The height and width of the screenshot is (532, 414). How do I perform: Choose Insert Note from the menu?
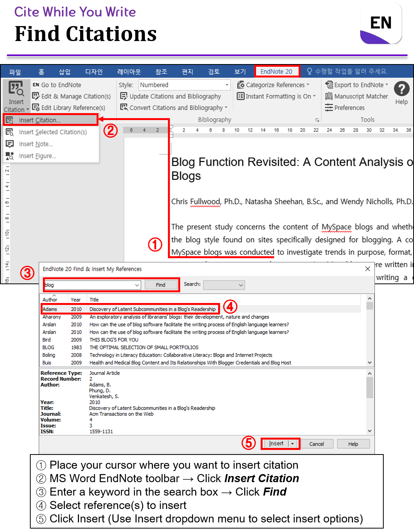pyautogui.click(x=35, y=144)
